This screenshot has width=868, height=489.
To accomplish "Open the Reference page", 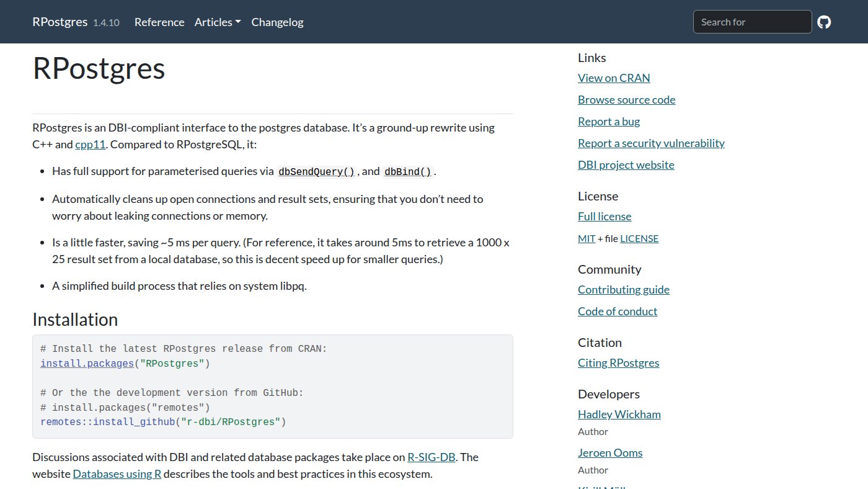I will click(x=159, y=22).
